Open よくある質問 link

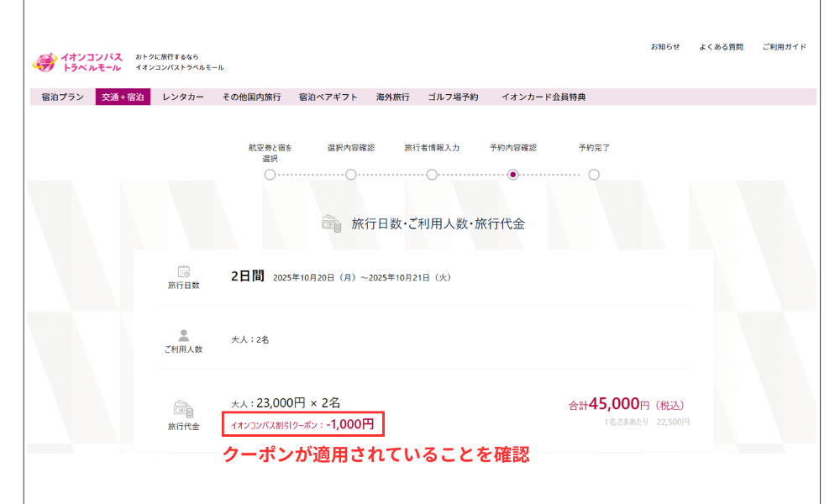(x=721, y=46)
